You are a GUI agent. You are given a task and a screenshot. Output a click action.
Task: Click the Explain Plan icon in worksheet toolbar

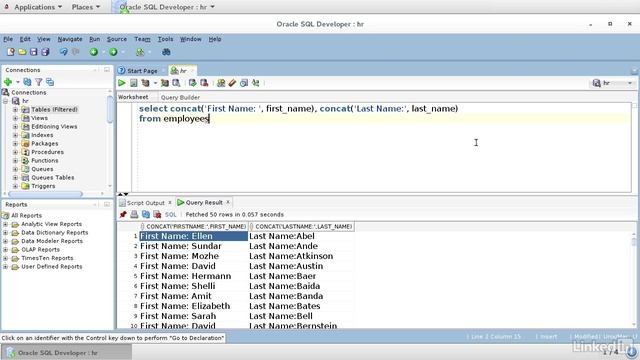point(145,83)
